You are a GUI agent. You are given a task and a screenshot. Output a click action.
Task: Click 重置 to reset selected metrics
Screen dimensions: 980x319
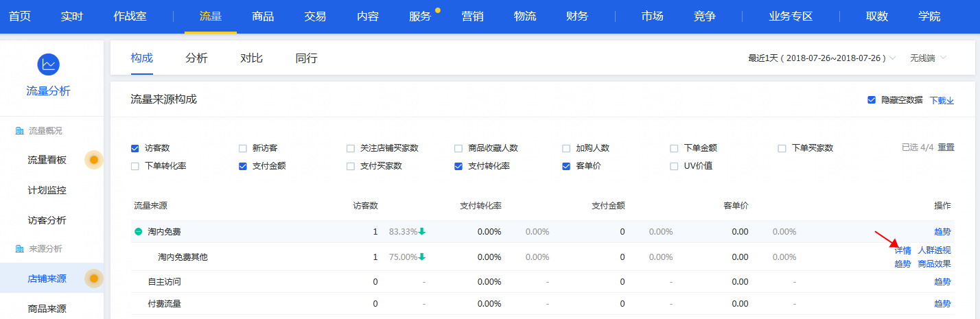(946, 147)
